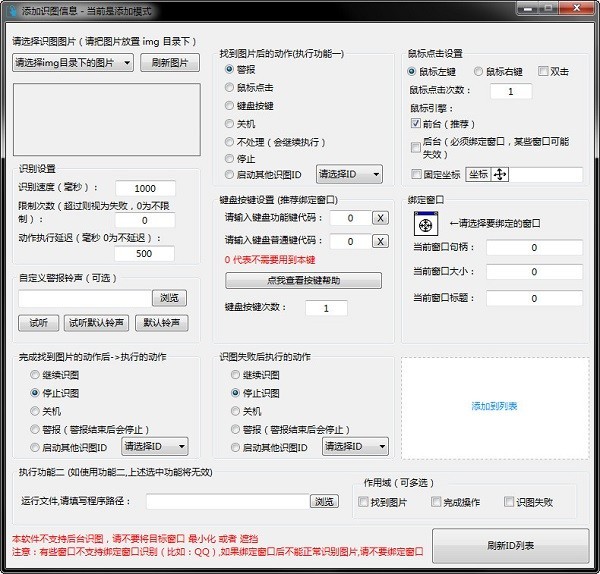Enable the 双击 double-click checkbox
The height and width of the screenshot is (574, 600).
coord(543,72)
